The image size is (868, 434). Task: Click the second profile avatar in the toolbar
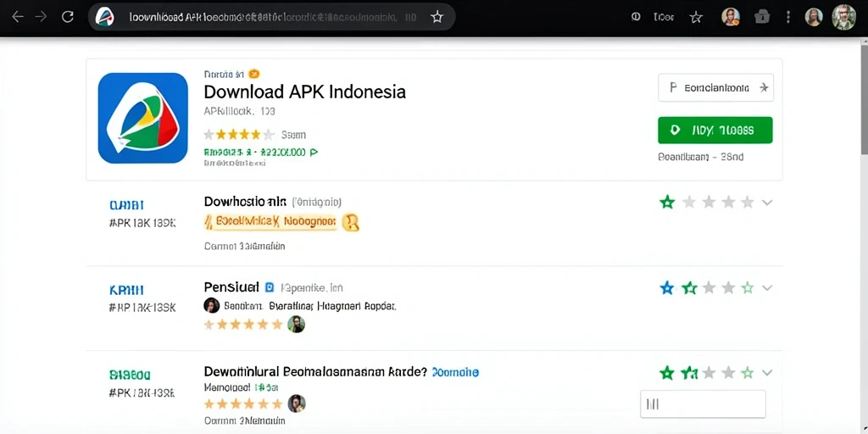click(x=813, y=17)
